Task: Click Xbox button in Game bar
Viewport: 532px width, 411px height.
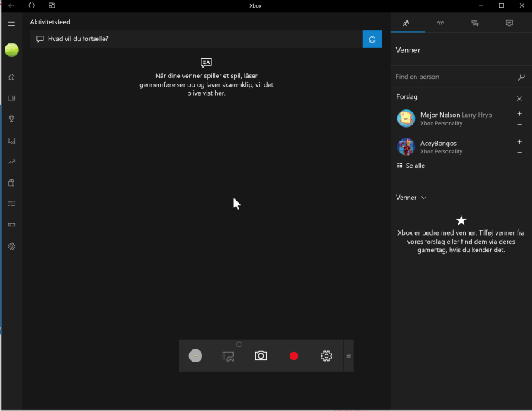Action: click(x=195, y=356)
